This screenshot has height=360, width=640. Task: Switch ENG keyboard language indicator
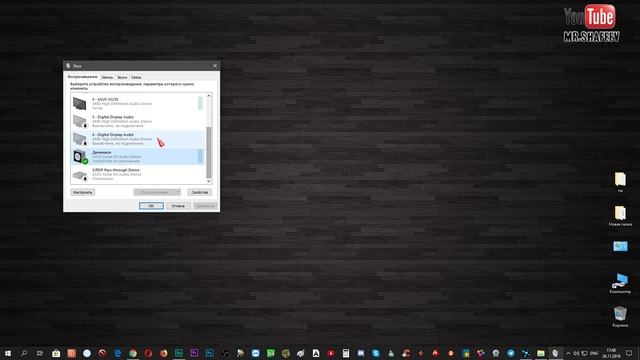594,353
